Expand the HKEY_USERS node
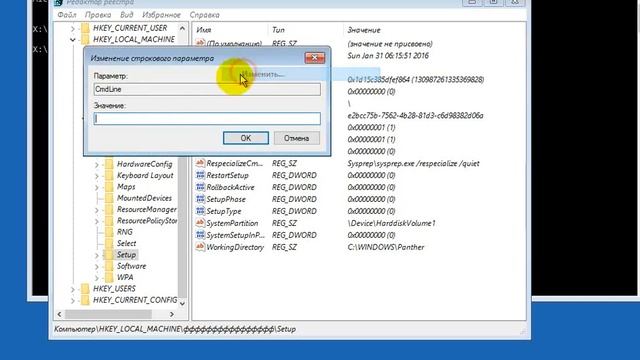The image size is (640, 360). pyautogui.click(x=73, y=289)
